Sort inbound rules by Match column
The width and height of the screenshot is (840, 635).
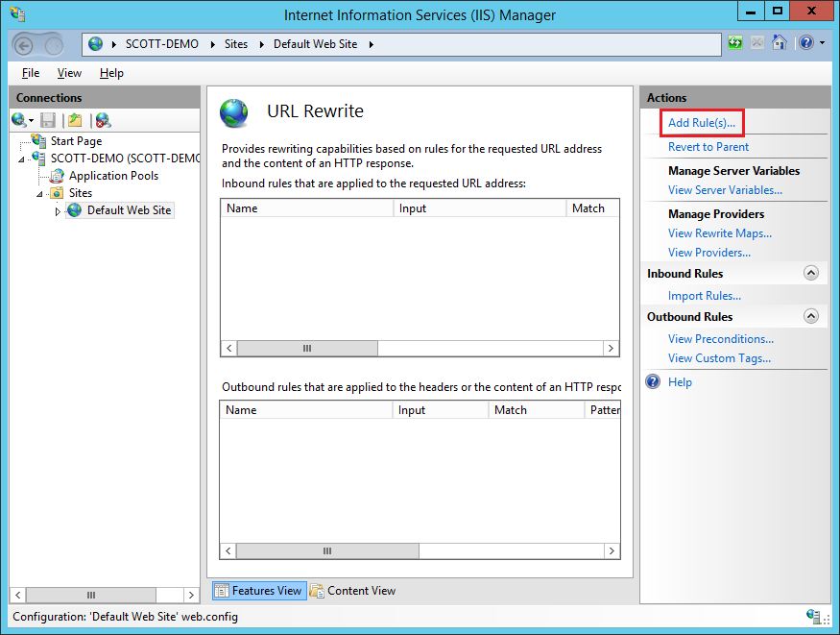click(x=592, y=208)
